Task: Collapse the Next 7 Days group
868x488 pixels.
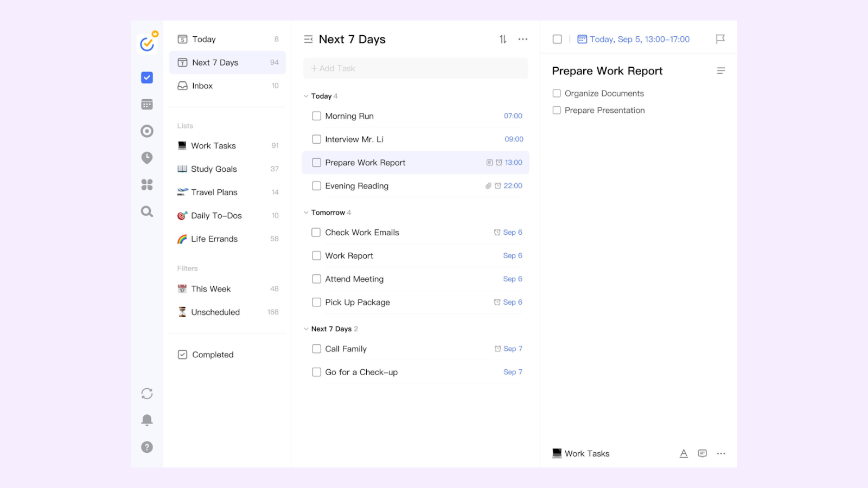Action: [x=306, y=329]
